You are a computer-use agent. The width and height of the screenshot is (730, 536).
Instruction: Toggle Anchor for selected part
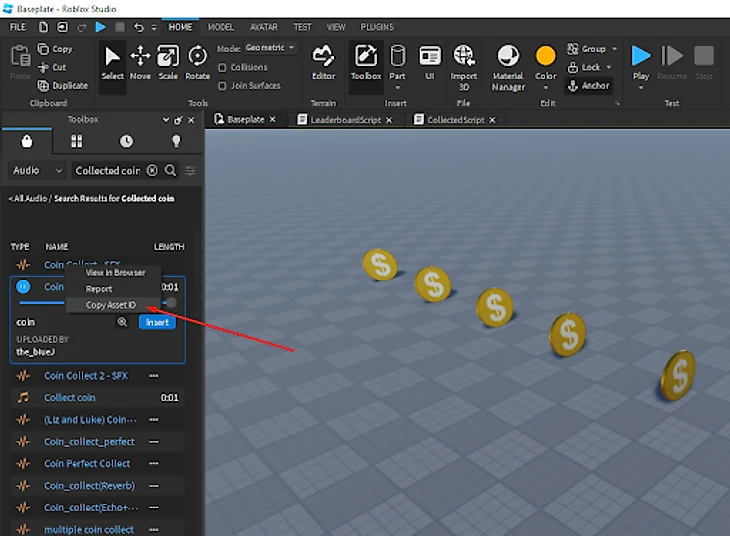click(589, 86)
